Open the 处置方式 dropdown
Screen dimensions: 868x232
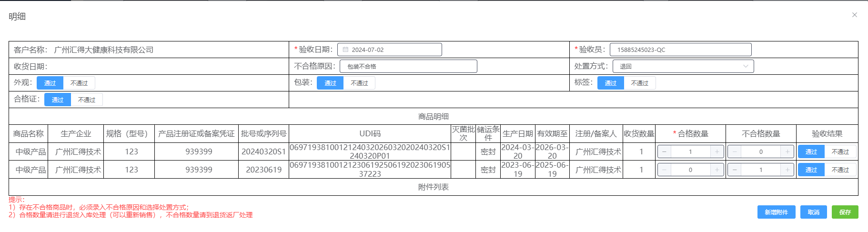pyautogui.click(x=683, y=66)
